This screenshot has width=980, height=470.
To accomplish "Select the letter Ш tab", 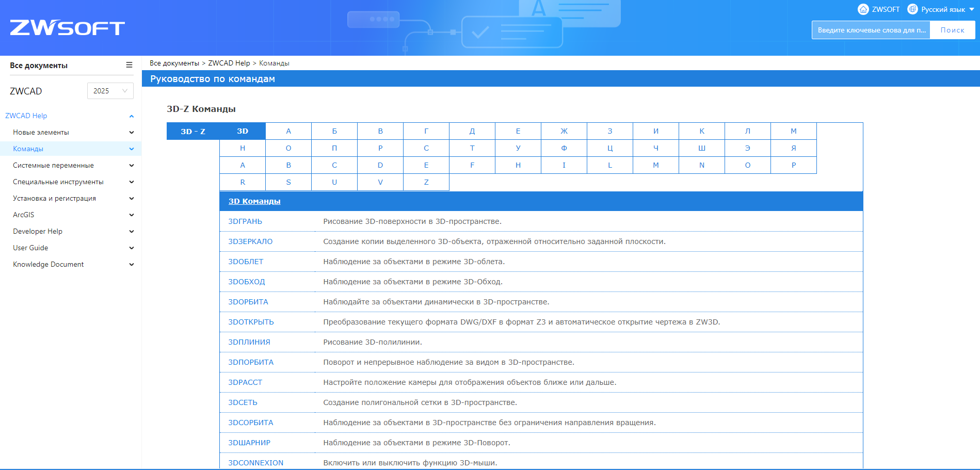I will pyautogui.click(x=702, y=148).
